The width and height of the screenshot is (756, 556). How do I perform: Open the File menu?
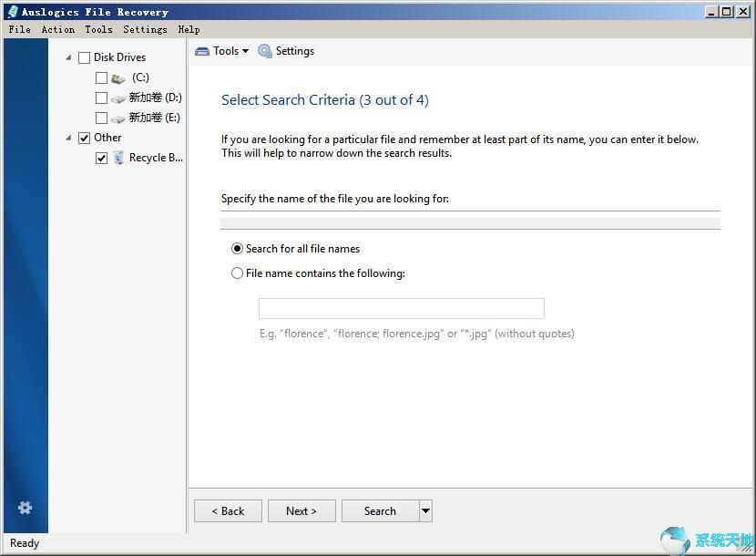pos(18,29)
